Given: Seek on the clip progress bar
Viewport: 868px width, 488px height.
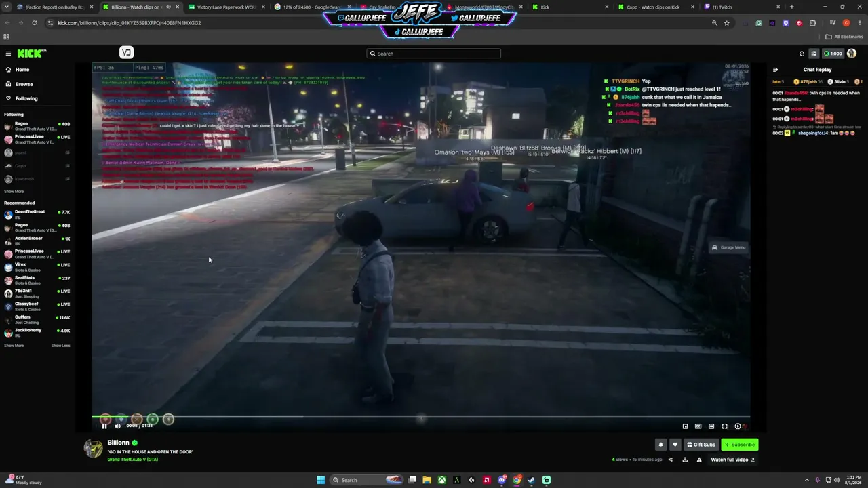Looking at the screenshot, I should (x=421, y=417).
